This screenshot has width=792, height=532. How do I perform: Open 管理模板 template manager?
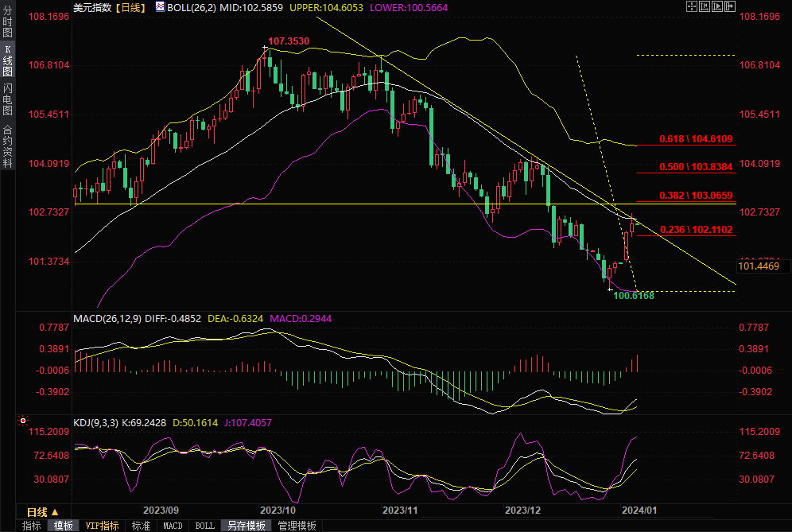(297, 526)
